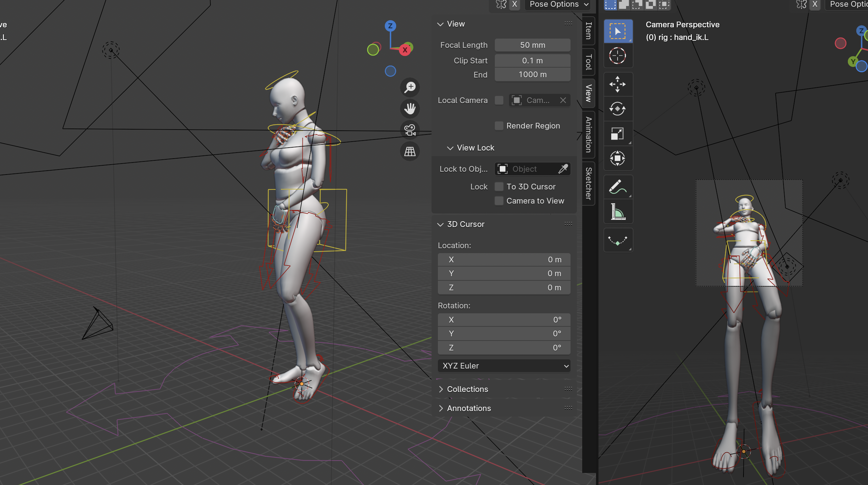Click the Focal Length 50 mm field

click(x=532, y=45)
